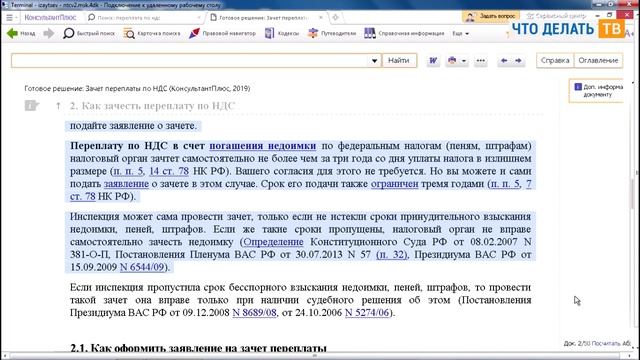
Task: Click the КонсультантПлюс logo
Action: coord(50,18)
